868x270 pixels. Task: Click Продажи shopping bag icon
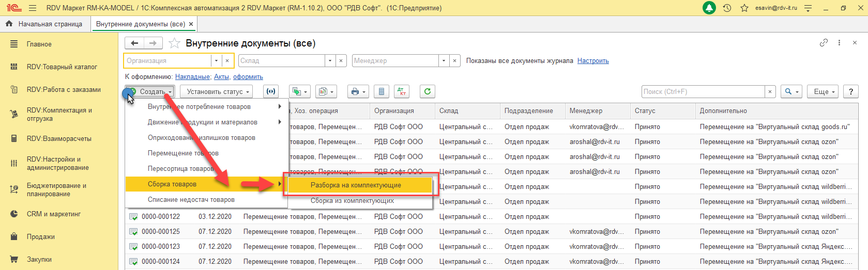pos(14,236)
